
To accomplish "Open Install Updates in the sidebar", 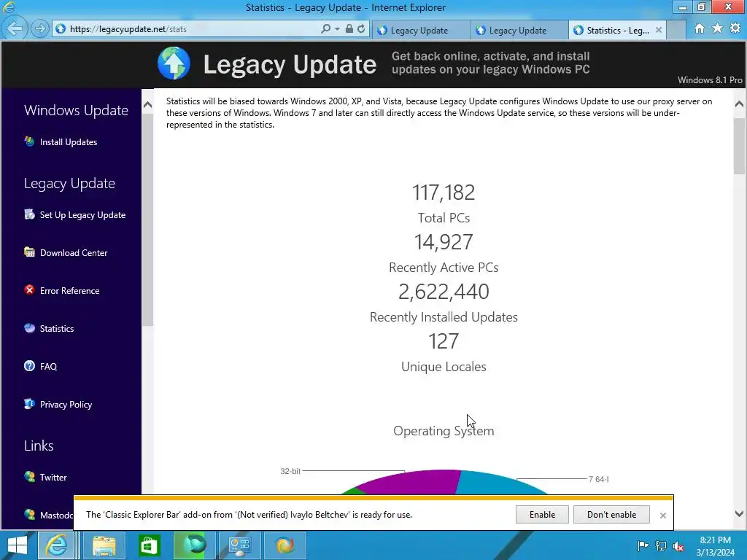I will (69, 142).
